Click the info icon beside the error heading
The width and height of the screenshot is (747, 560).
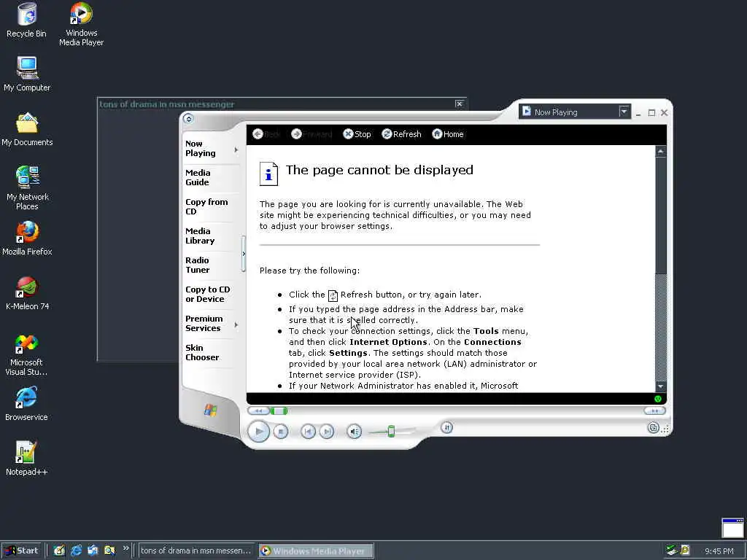pos(268,174)
